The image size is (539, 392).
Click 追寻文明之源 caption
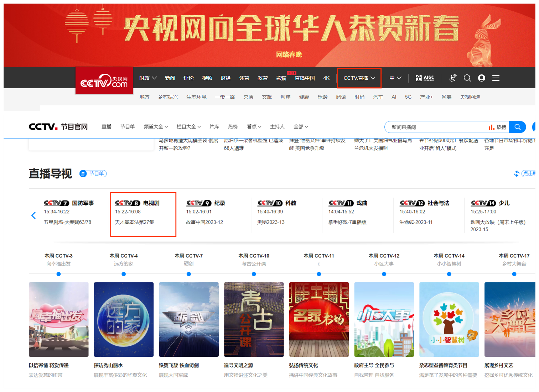[238, 365]
